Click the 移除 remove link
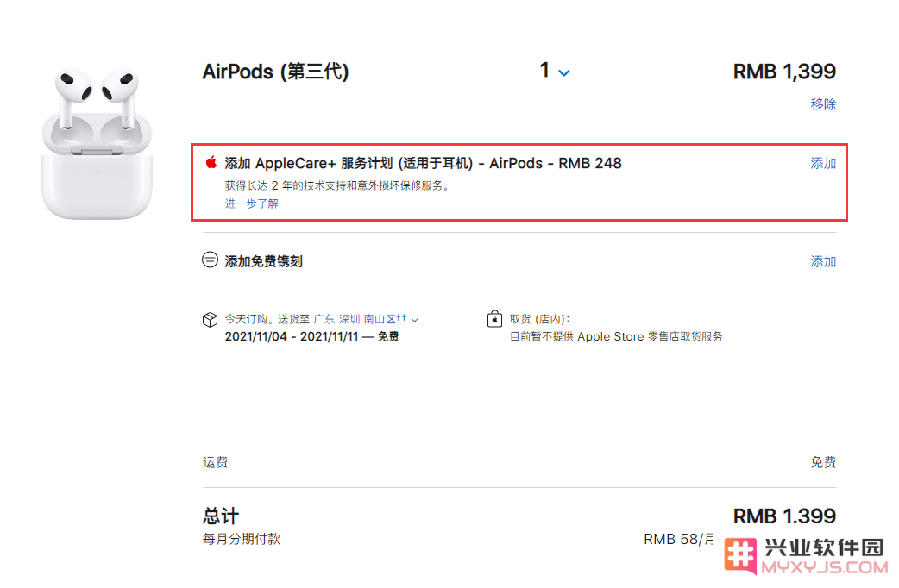899x588 pixels. click(x=823, y=104)
